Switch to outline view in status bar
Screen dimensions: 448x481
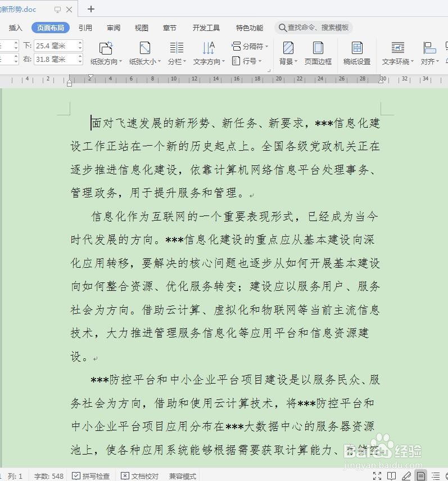point(436,476)
